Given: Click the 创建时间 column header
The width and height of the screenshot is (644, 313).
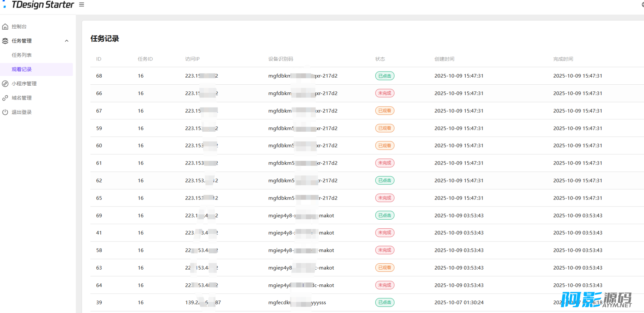Looking at the screenshot, I should [x=444, y=59].
